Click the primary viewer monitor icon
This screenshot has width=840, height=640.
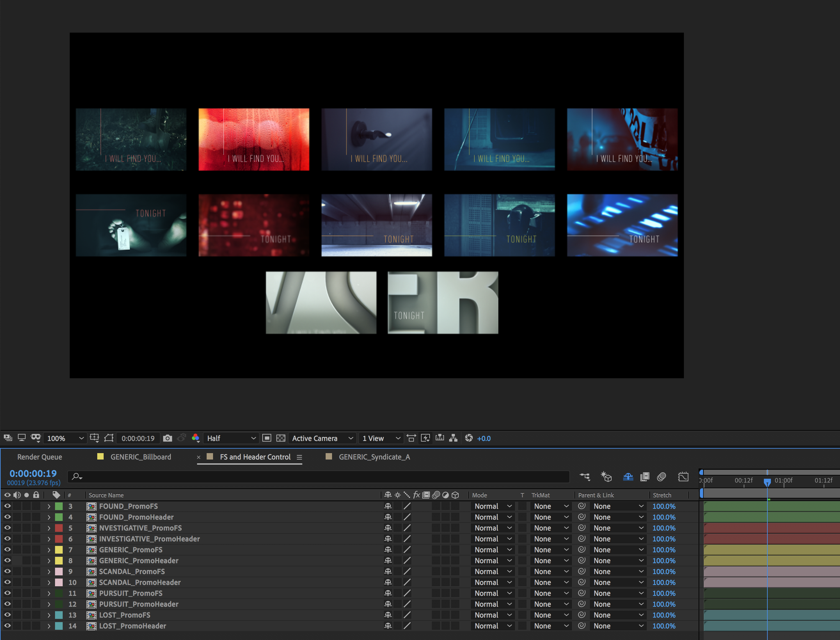click(x=22, y=438)
